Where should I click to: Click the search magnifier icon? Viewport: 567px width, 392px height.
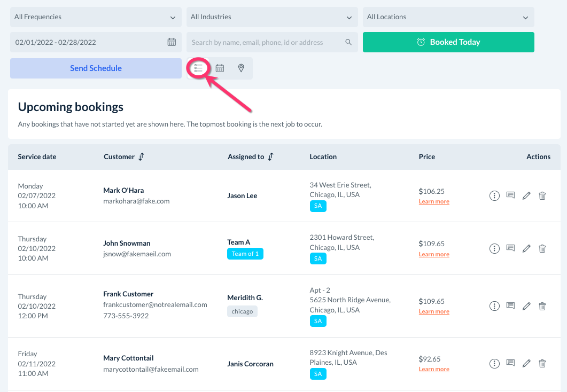pos(348,42)
